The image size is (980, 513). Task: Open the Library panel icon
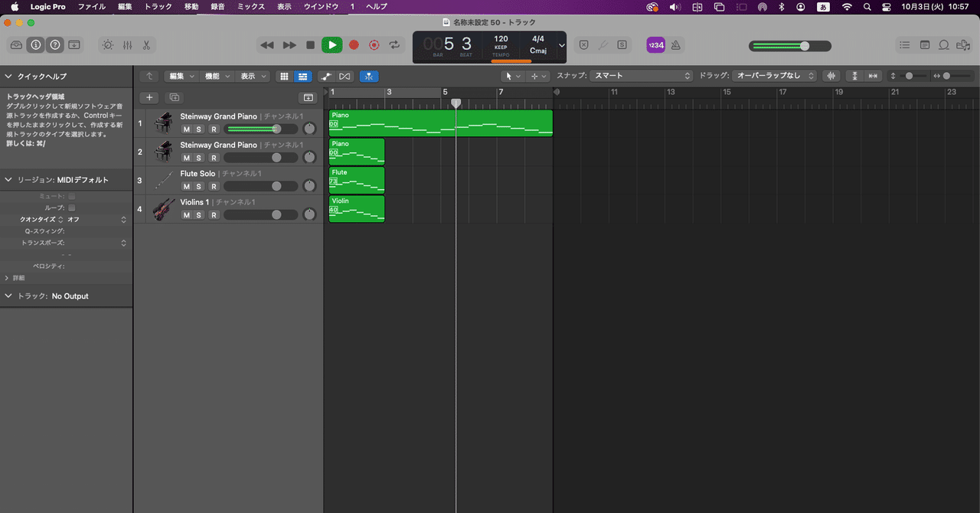(16, 45)
